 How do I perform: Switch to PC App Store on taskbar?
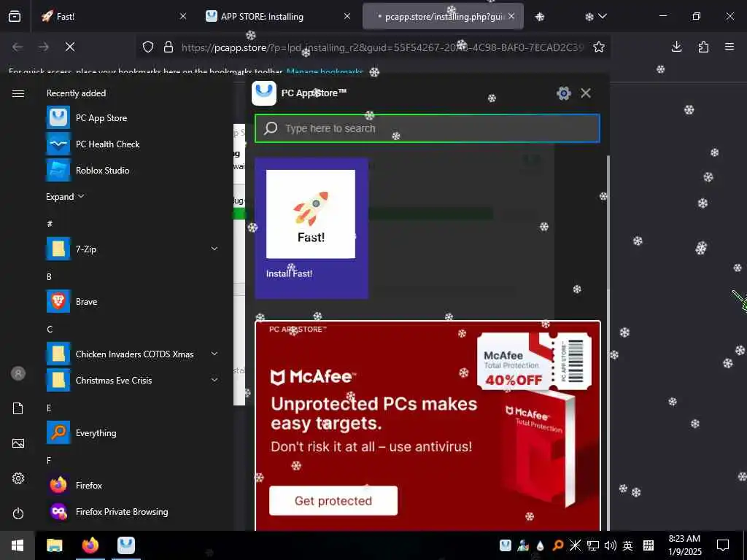click(x=125, y=545)
